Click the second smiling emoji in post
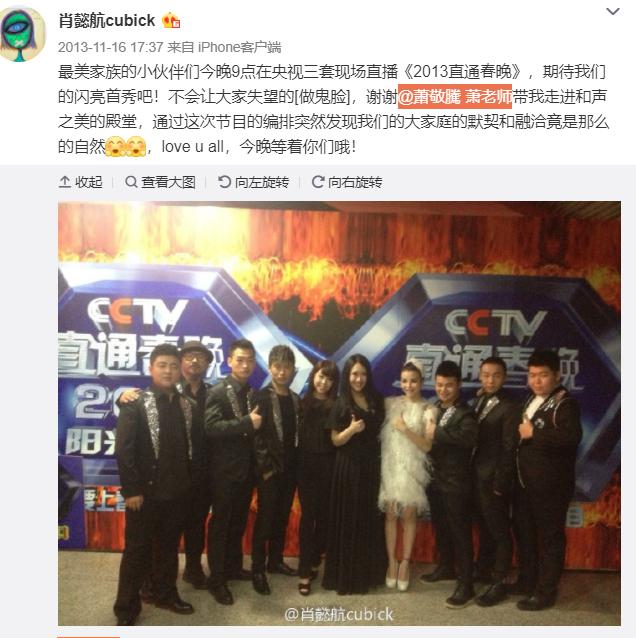636x638 pixels. (x=136, y=147)
